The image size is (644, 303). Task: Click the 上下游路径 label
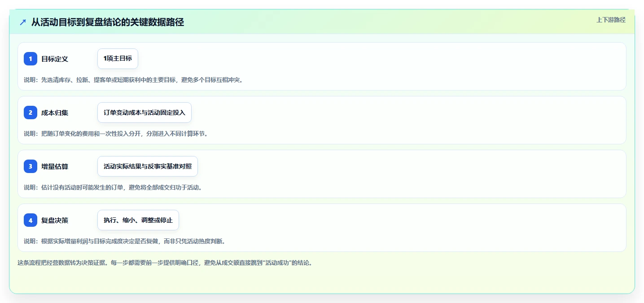click(611, 20)
